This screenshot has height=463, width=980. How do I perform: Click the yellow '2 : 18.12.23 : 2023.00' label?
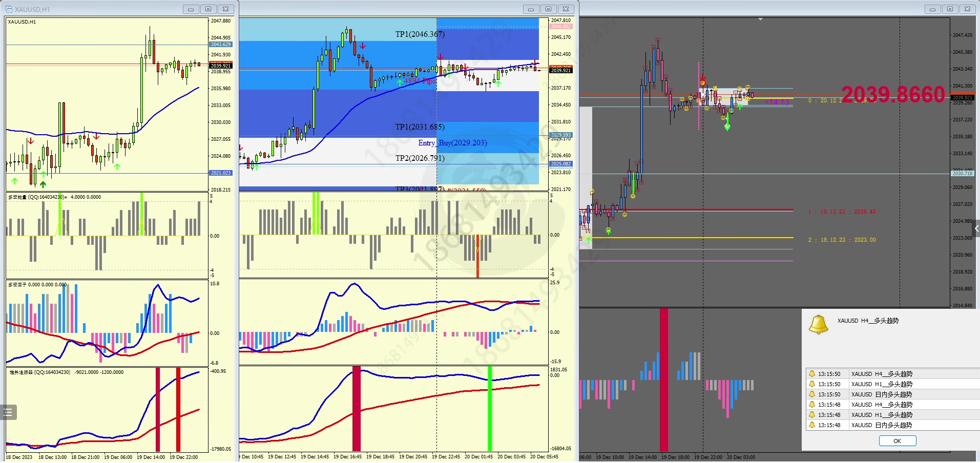tap(842, 240)
